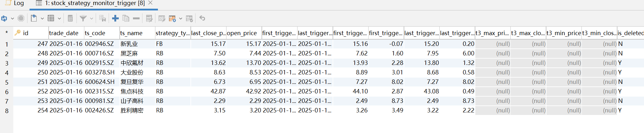Click the trade_date column header
This screenshot has height=133, width=644.
tap(64, 33)
